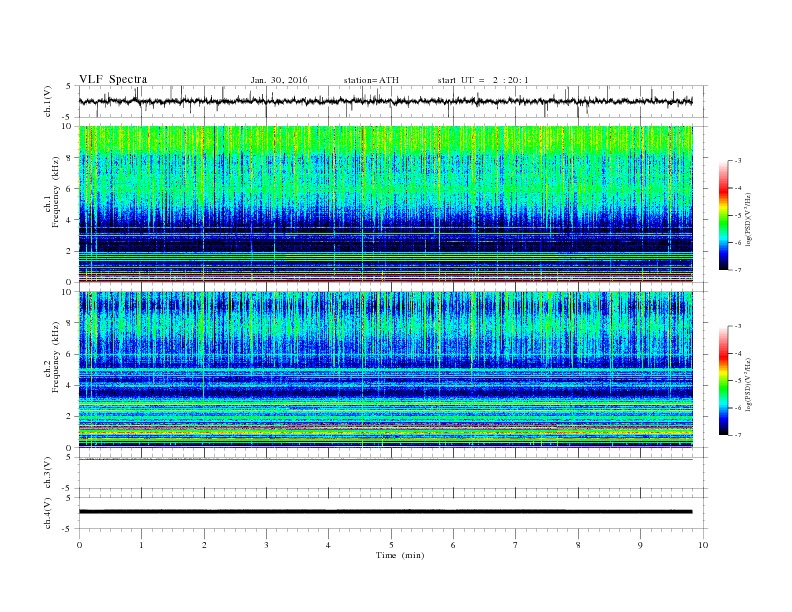Click the upper 'log(PSD)(V²/Hz)' colorbar label

[x=748, y=219]
